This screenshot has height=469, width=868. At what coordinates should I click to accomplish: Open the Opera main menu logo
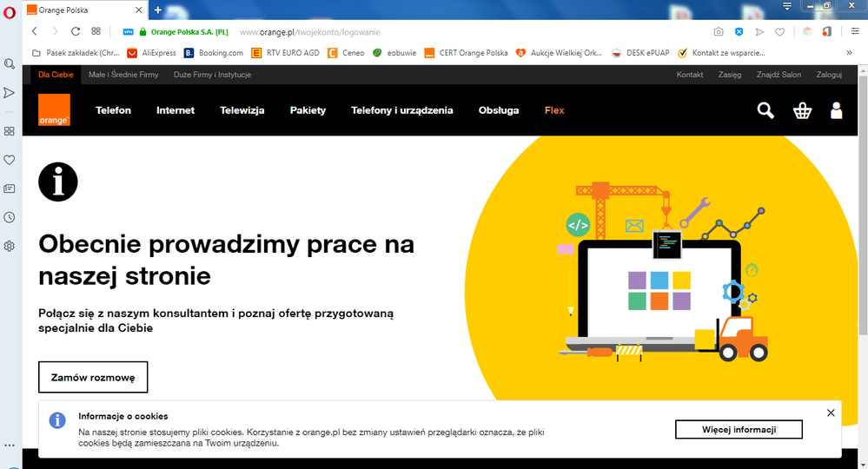tap(10, 12)
